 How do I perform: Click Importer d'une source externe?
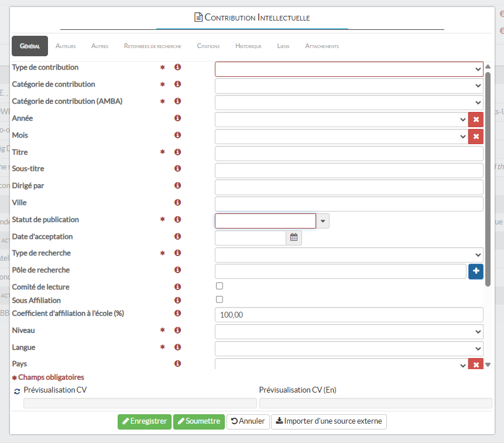[328, 421]
